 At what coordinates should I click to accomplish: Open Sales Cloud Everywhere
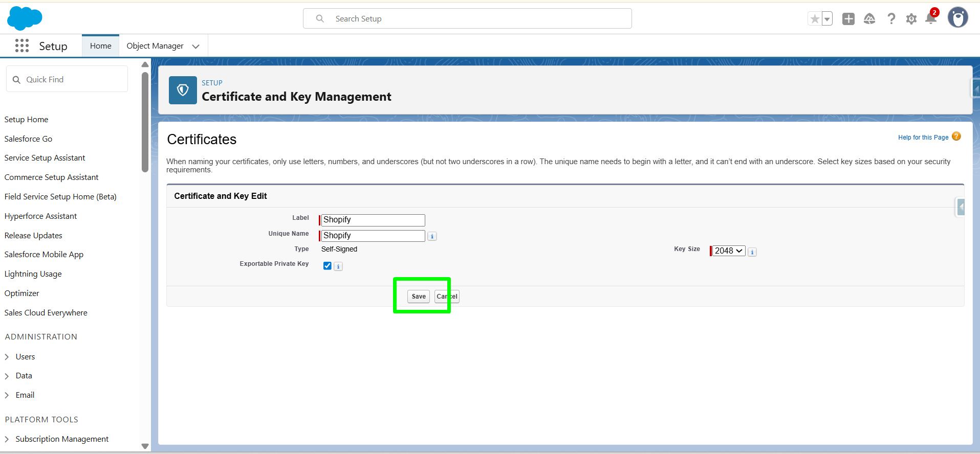(x=46, y=313)
